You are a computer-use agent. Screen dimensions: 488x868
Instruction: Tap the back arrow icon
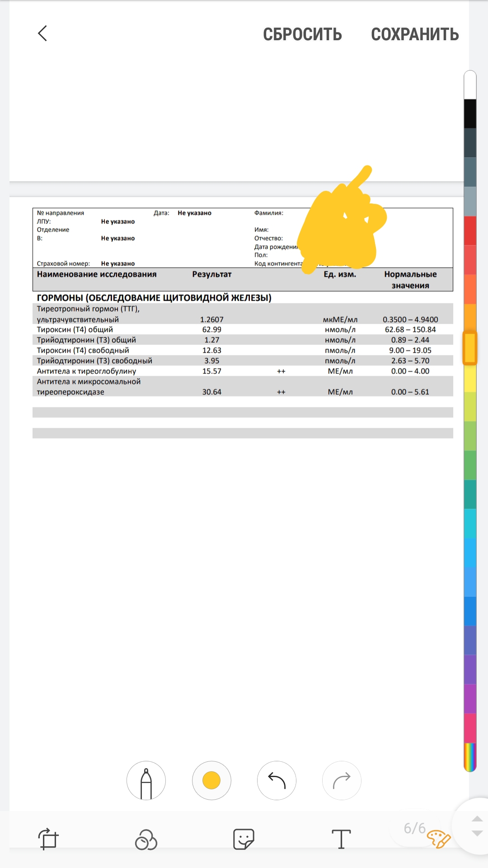pyautogui.click(x=42, y=33)
